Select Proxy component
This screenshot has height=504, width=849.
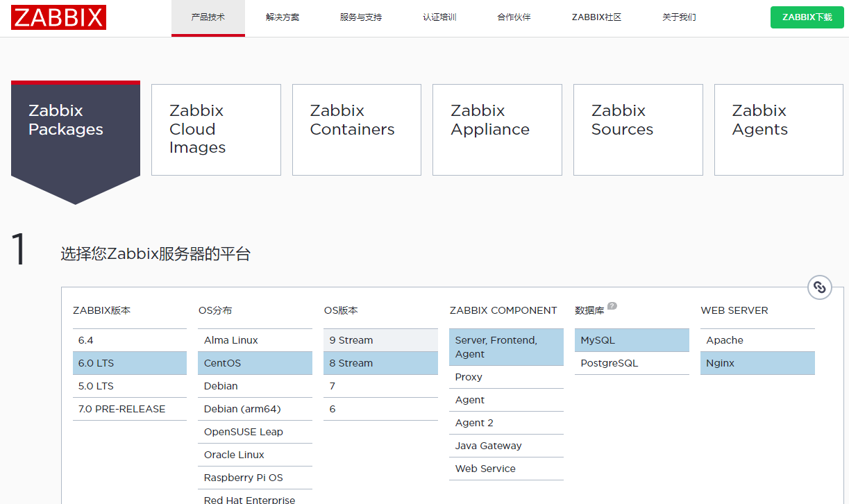(507, 377)
